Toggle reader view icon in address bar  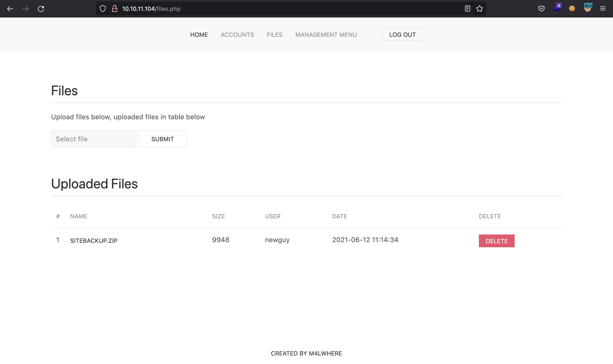coord(467,9)
